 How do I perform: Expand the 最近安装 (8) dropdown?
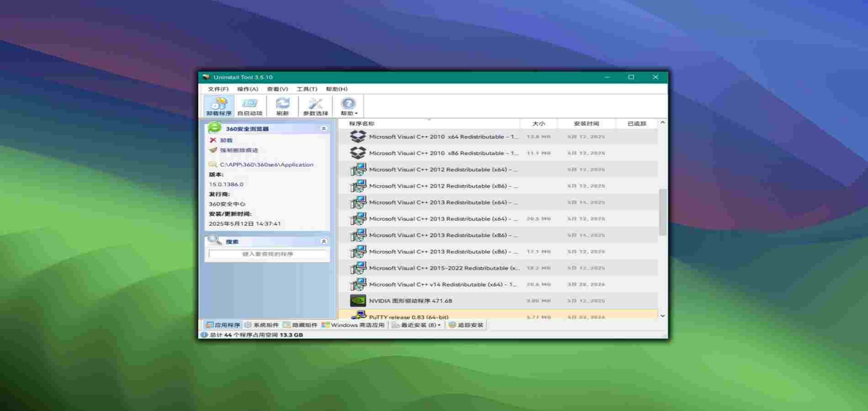click(439, 325)
